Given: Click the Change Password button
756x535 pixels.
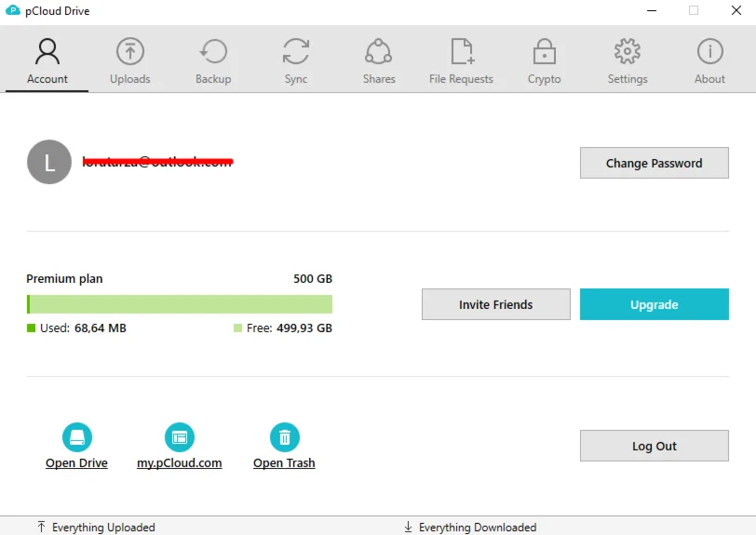Looking at the screenshot, I should click(655, 163).
